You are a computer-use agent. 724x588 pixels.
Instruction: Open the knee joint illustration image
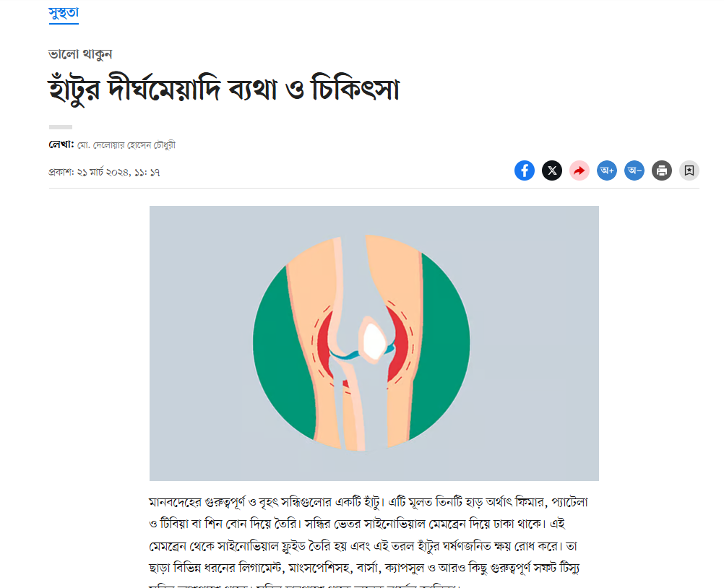coord(374,343)
